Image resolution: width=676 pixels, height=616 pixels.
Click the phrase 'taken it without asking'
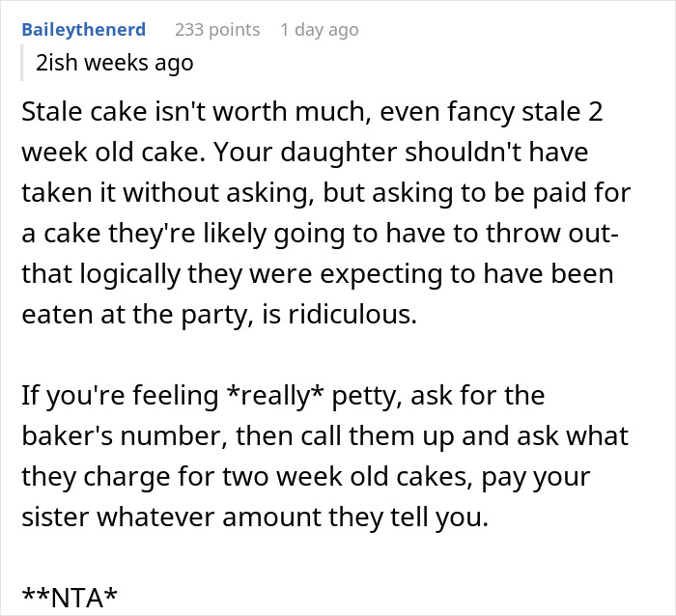point(167,193)
